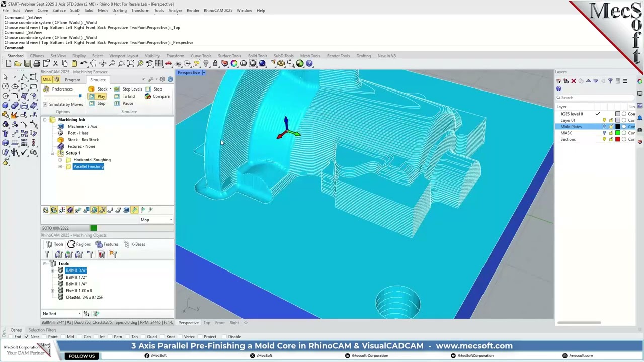Toggle visibility bulb for Layer 01
The width and height of the screenshot is (644, 362).
[604, 120]
